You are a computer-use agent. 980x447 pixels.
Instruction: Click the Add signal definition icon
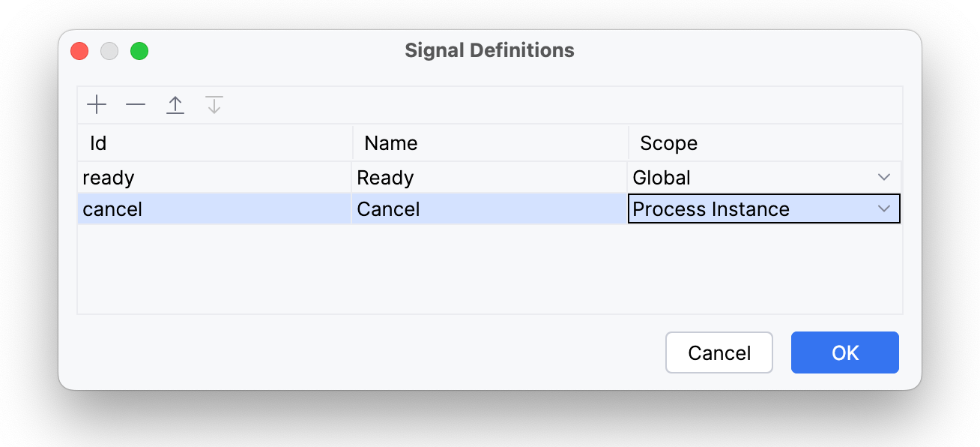[96, 104]
